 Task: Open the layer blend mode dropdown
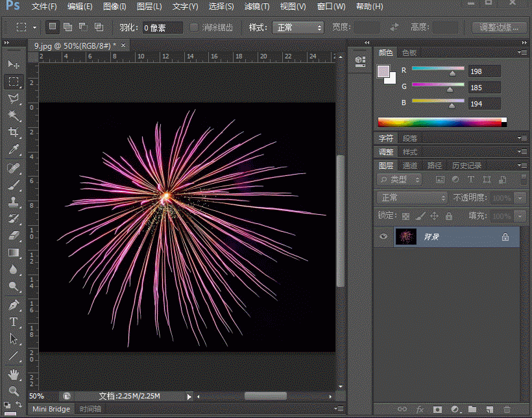coord(413,198)
